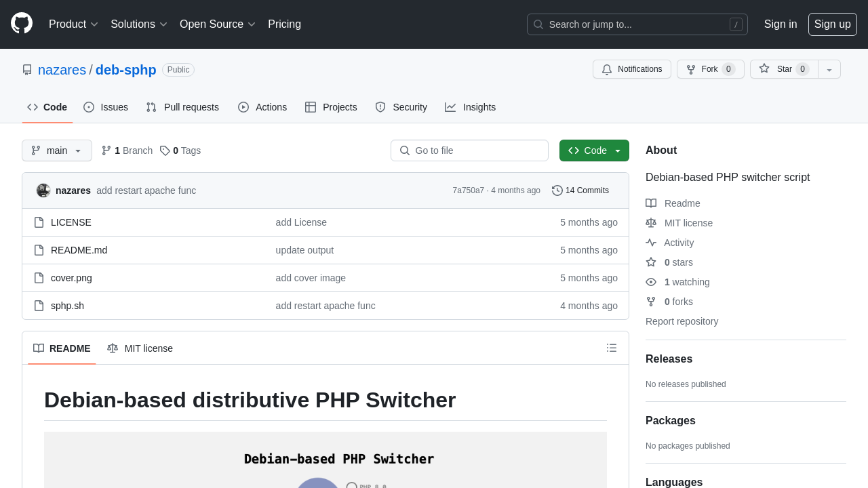Image resolution: width=868 pixels, height=488 pixels.
Task: Switch to the Insights tab
Action: pos(470,107)
